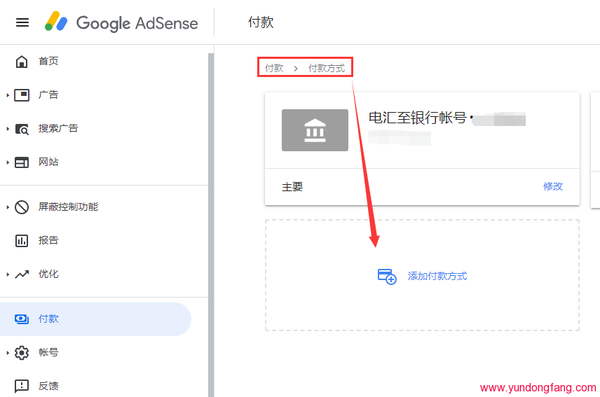Click the 付款 page title in header
The width and height of the screenshot is (600, 397).
pos(261,22)
